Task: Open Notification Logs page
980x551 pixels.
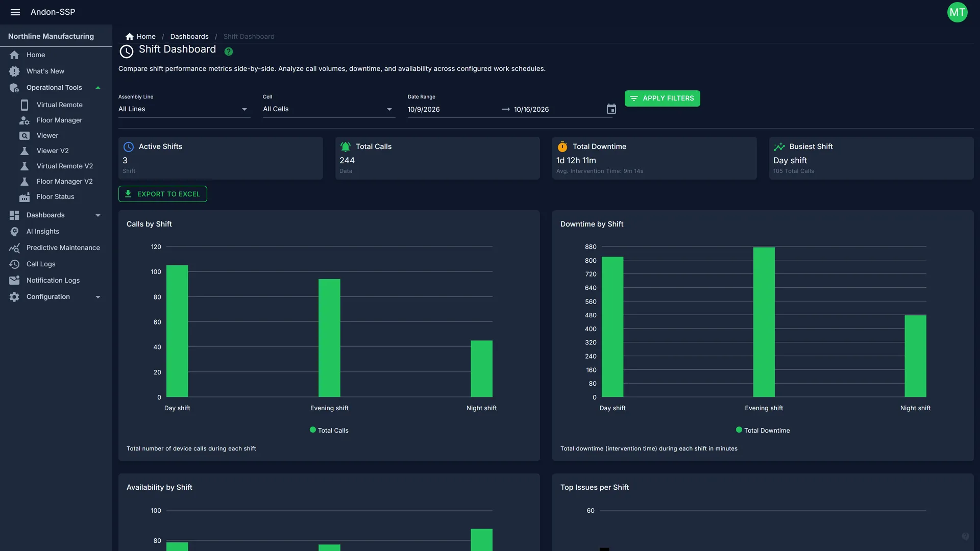Action: [53, 281]
